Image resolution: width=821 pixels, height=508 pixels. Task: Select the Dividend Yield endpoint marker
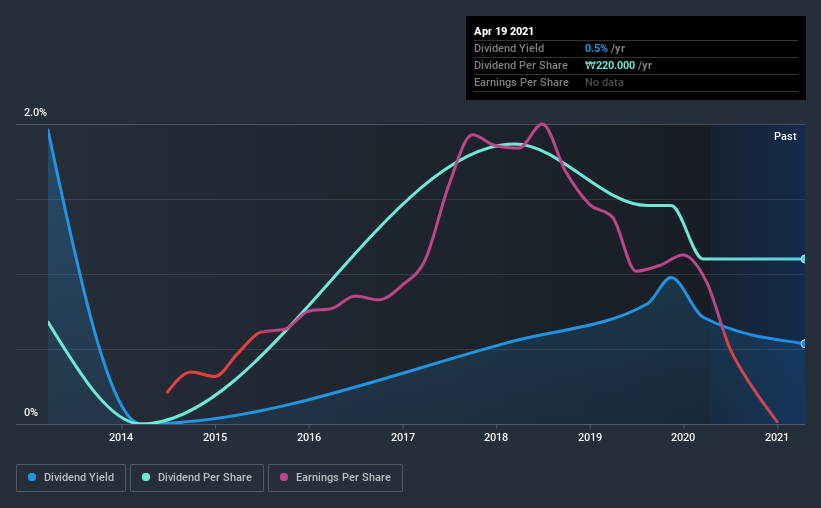click(803, 344)
